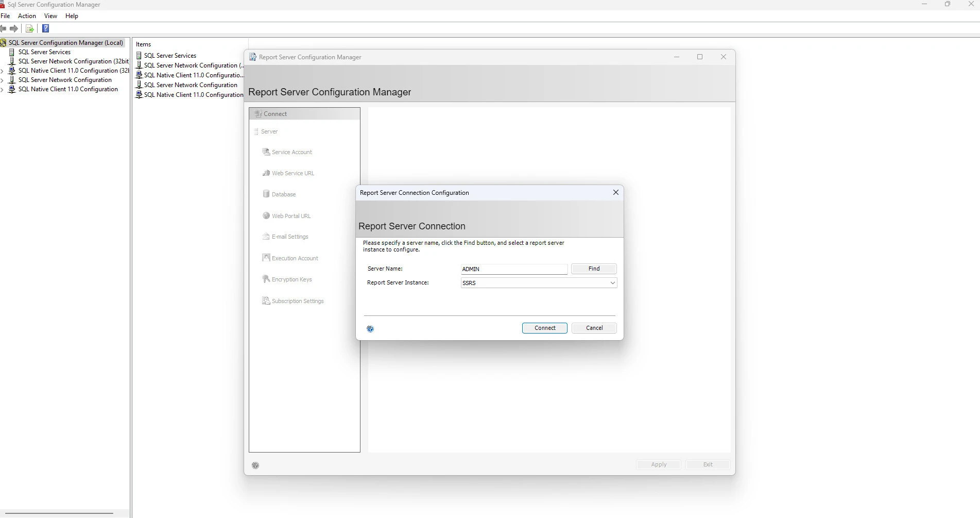Click horizontal scrollbar in left tree pane
This screenshot has width=980, height=518.
[58, 513]
